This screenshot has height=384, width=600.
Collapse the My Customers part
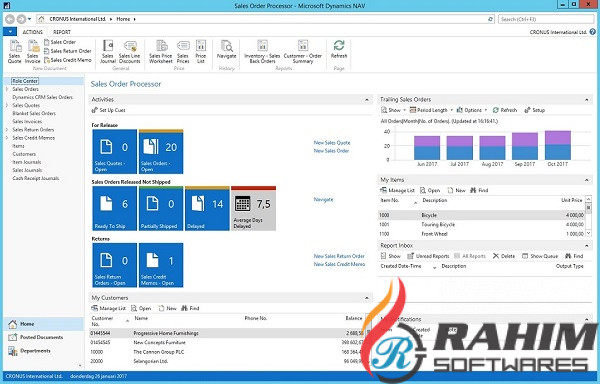pyautogui.click(x=367, y=298)
